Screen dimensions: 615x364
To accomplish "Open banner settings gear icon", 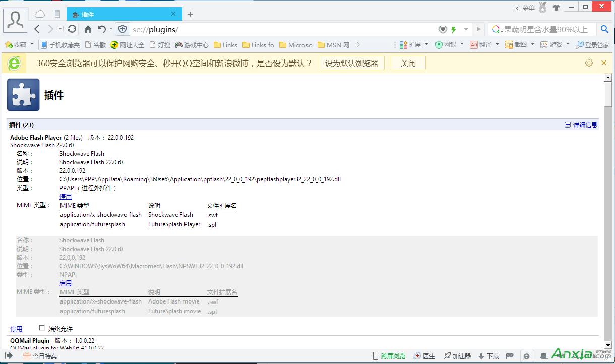I will (x=589, y=63).
